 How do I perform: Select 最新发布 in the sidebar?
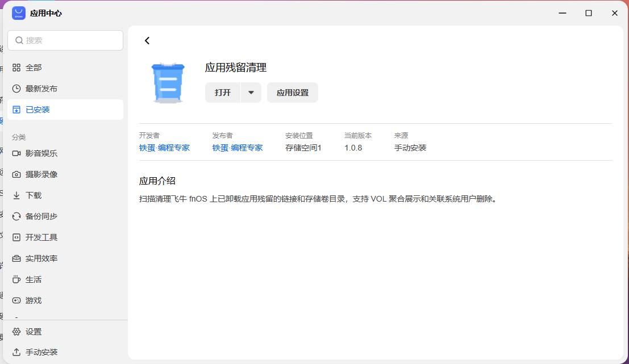pos(65,89)
